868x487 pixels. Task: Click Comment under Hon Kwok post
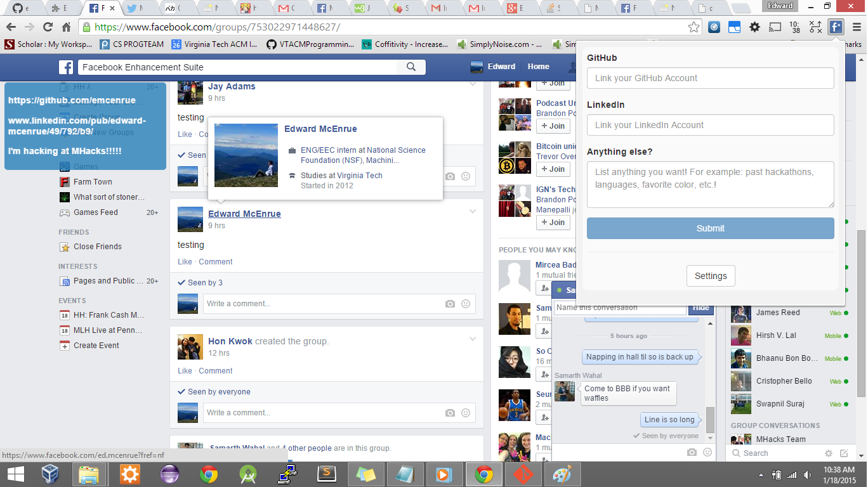coord(216,371)
